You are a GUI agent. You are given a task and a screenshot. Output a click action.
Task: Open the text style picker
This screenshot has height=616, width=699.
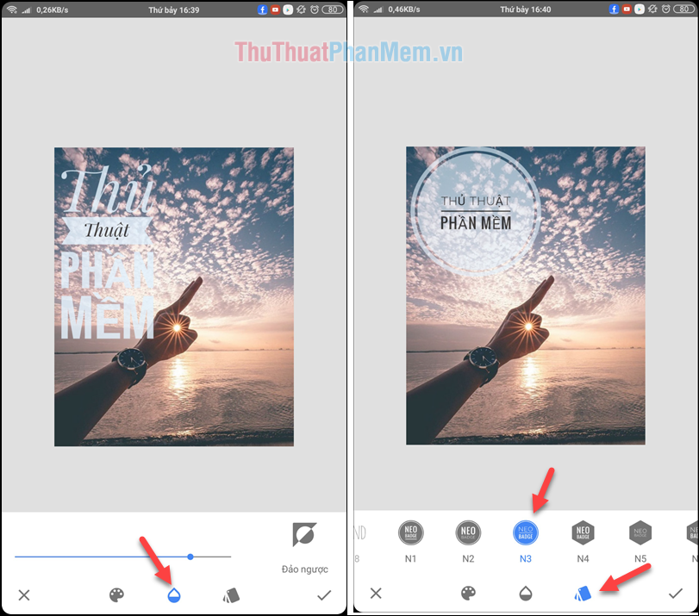[233, 594]
